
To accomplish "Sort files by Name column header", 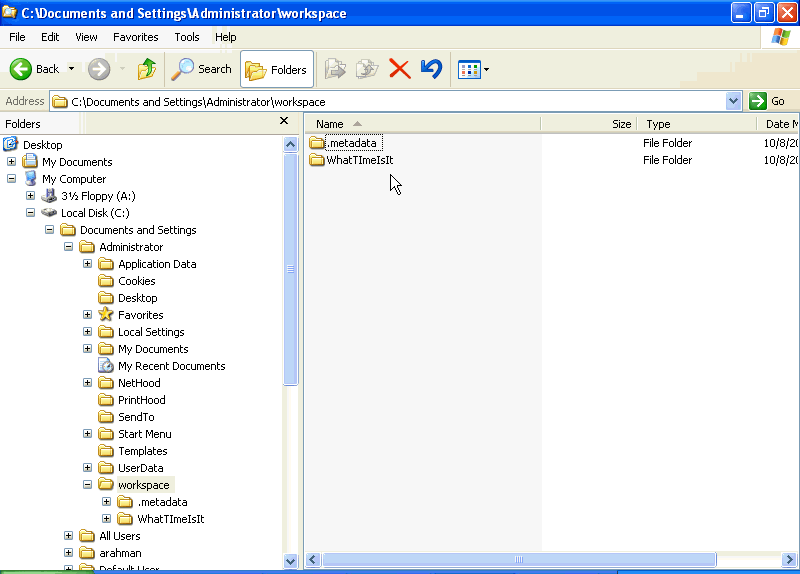I will tap(330, 124).
